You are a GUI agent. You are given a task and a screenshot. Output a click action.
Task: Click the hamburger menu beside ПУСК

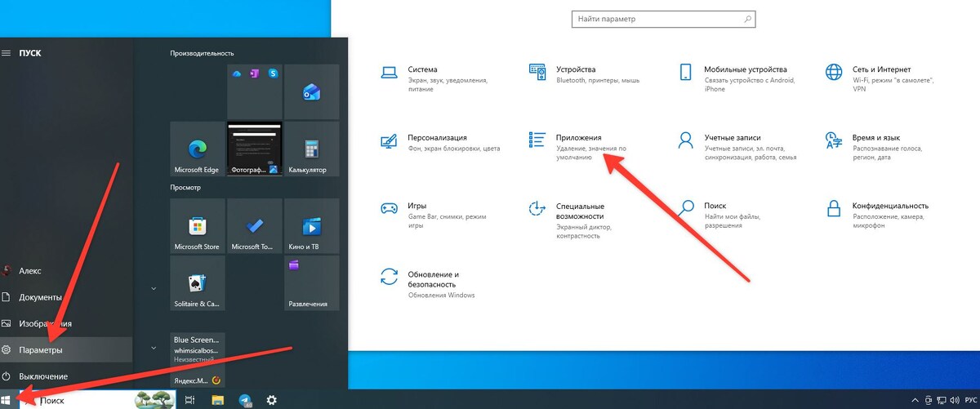(x=7, y=52)
